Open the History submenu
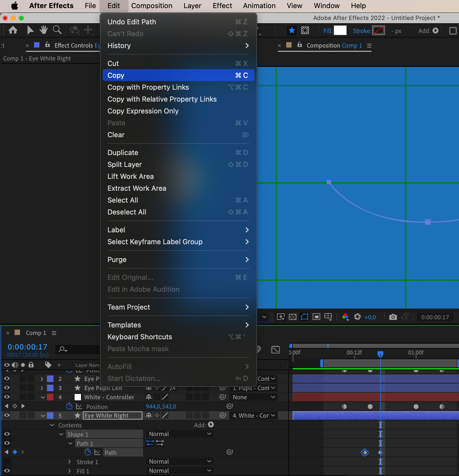 point(178,46)
